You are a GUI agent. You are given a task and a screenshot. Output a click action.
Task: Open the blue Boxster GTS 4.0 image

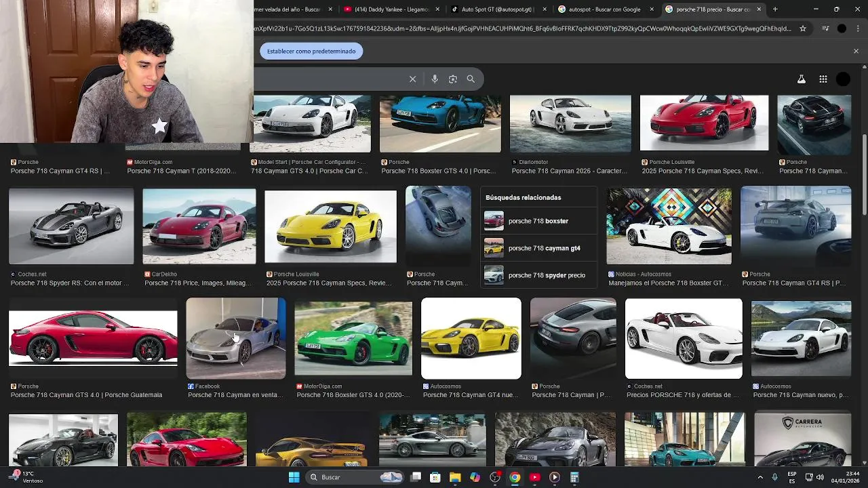[x=440, y=123]
